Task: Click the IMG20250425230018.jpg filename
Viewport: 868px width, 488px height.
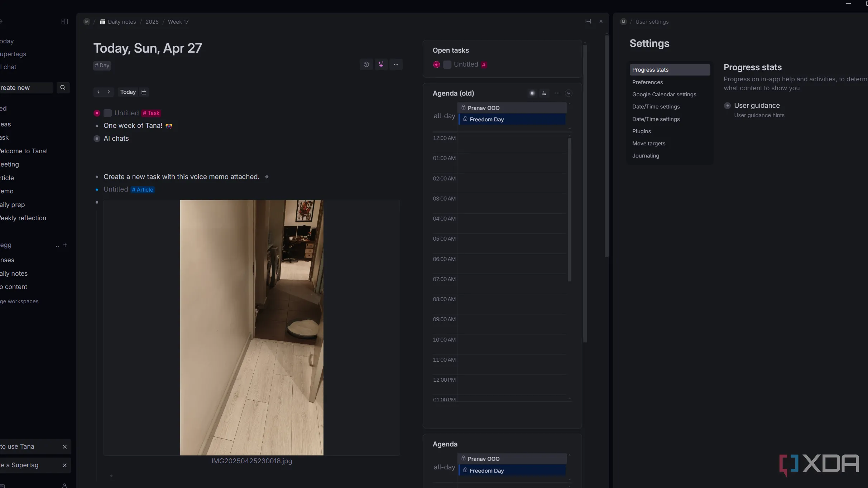Action: [251, 461]
